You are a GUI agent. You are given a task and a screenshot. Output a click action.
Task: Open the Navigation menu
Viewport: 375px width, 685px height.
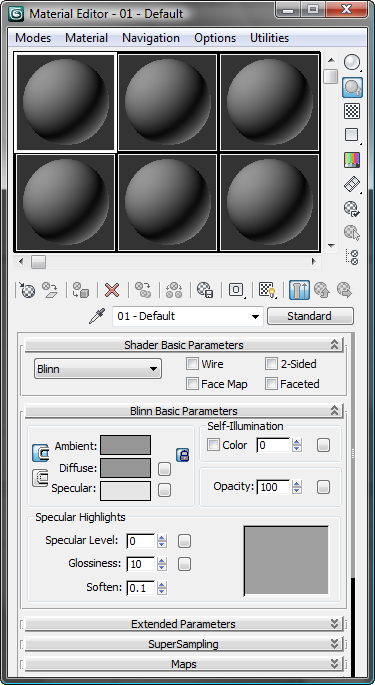(151, 38)
